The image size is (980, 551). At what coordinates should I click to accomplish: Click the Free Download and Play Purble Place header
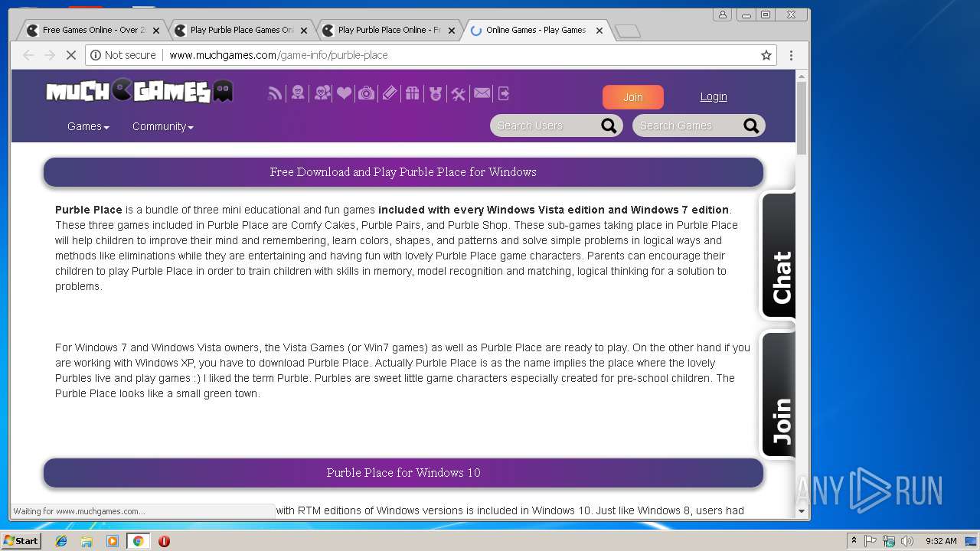coord(403,172)
